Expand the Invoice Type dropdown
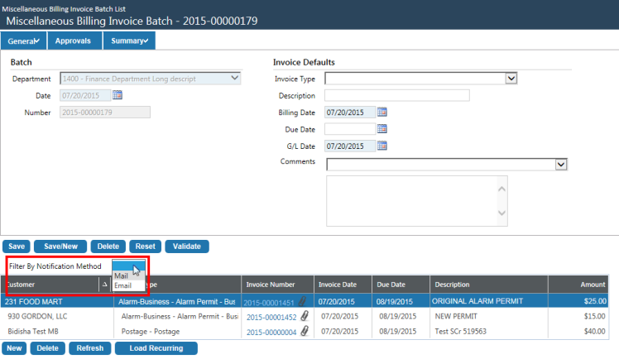 pyautogui.click(x=511, y=79)
